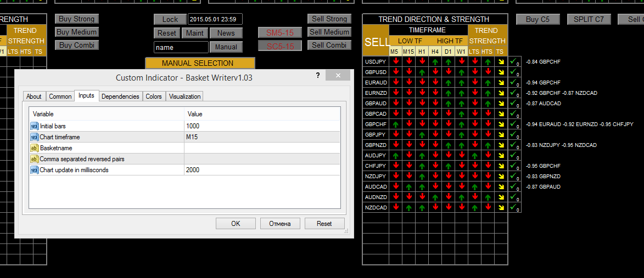The image size is (644, 278).
Task: Click the integer icon beside Chart timeframe
Action: (35, 137)
